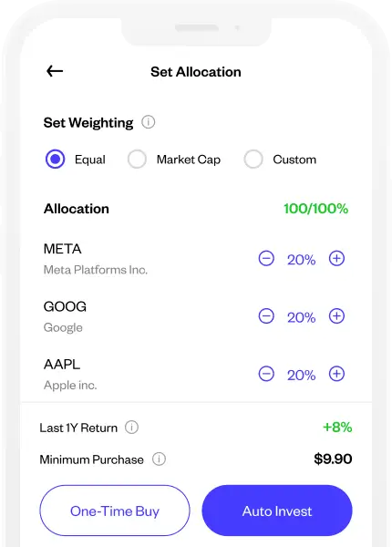The width and height of the screenshot is (392, 547).
Task: Tap the One-Time Buy button
Action: 115,511
